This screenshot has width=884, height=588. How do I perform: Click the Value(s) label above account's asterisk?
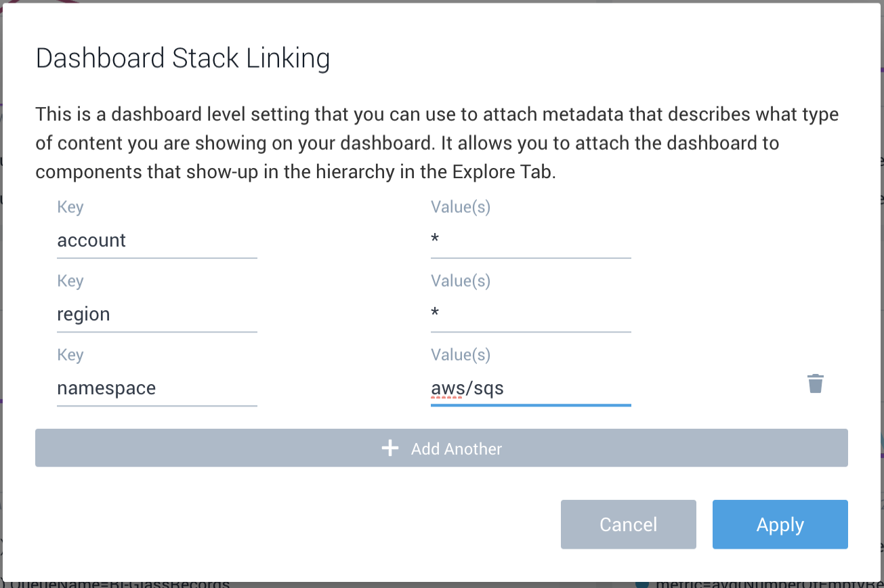[x=460, y=207]
